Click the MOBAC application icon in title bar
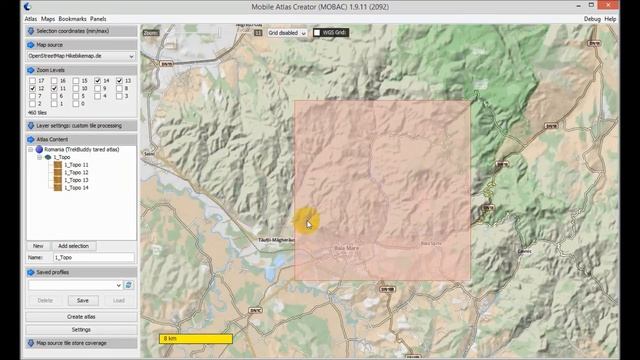 click(x=27, y=7)
